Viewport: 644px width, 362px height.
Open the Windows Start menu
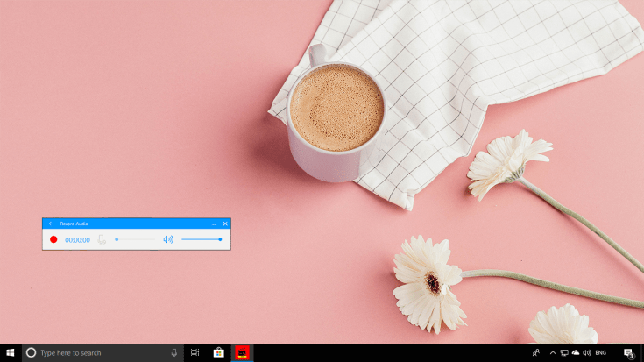(x=11, y=352)
